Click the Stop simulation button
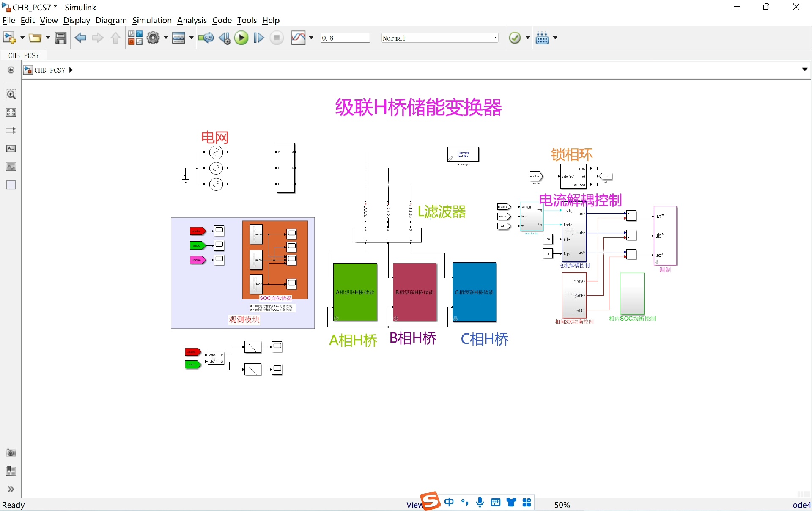The height and width of the screenshot is (511, 812). tap(277, 38)
